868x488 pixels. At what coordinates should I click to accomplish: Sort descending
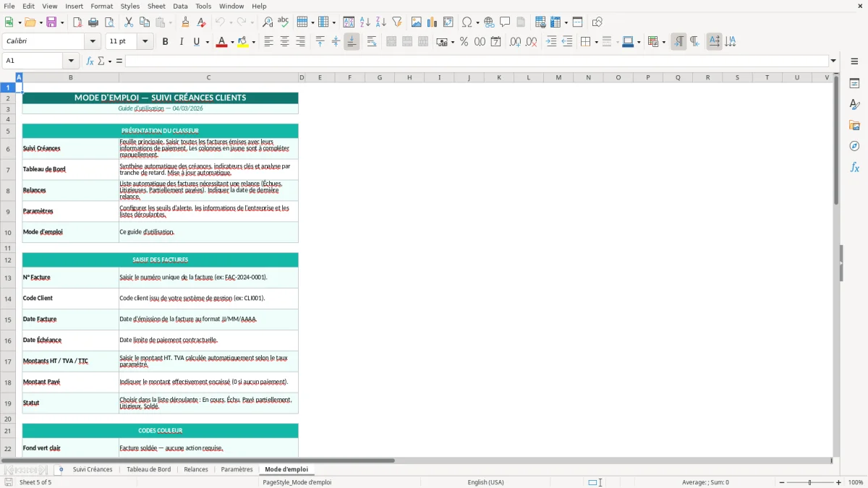coord(381,22)
